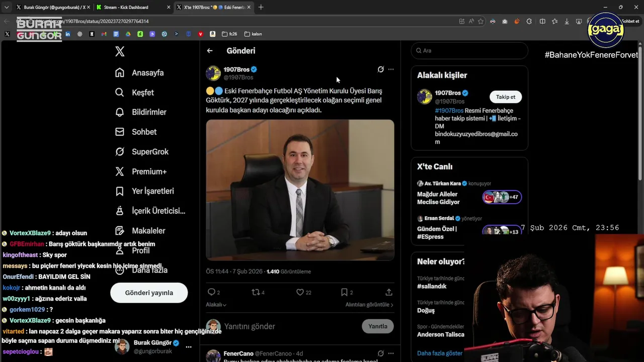Viewport: 644px width, 362px height.
Task: Open split screen icon in toolbar
Action: (542, 21)
